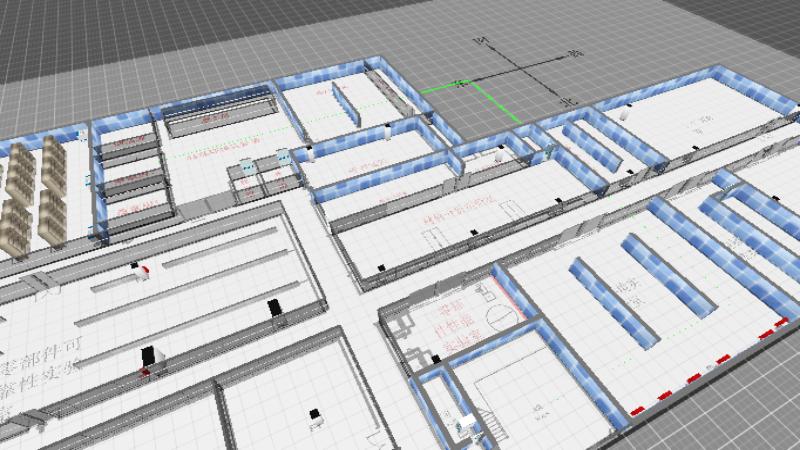Pick the black device at conveyor end
800x450 pixels.
[274, 307]
